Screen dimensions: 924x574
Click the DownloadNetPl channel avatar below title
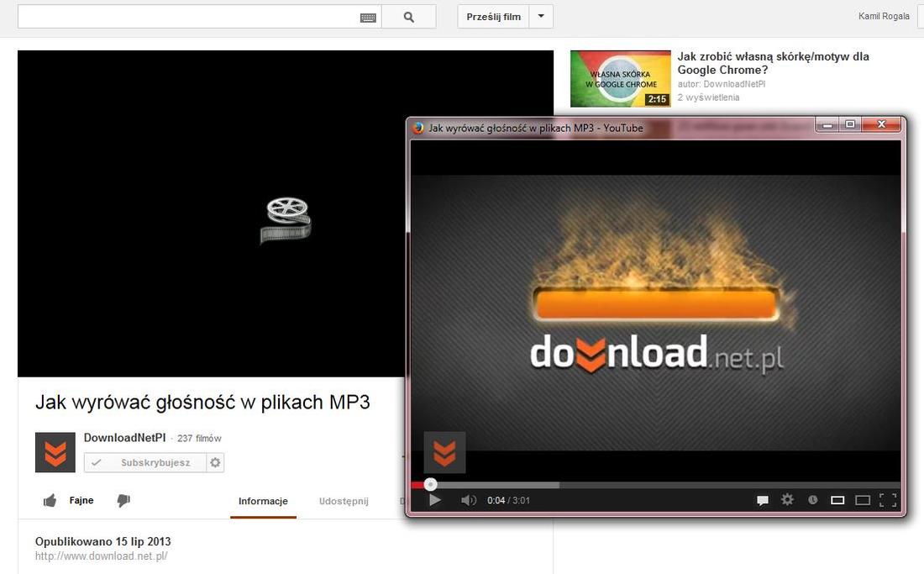click(x=55, y=453)
